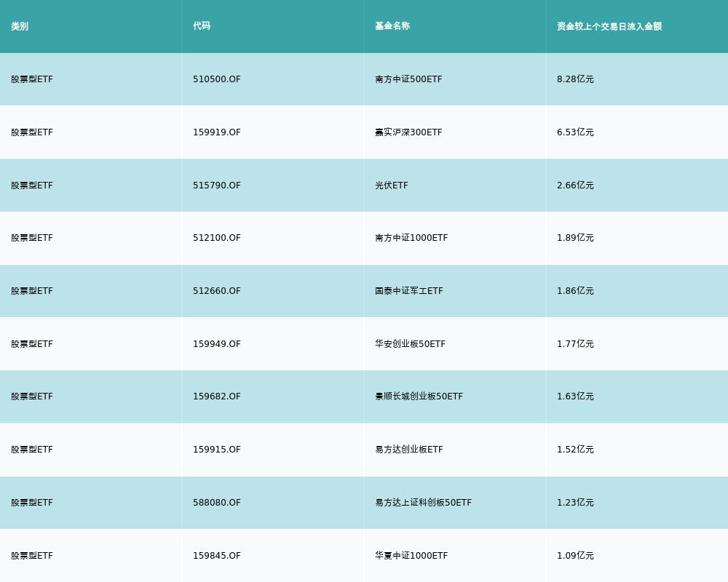This screenshot has width=728, height=582.
Task: Click fund name 嘉实沪深300ETF
Action: tap(408, 132)
